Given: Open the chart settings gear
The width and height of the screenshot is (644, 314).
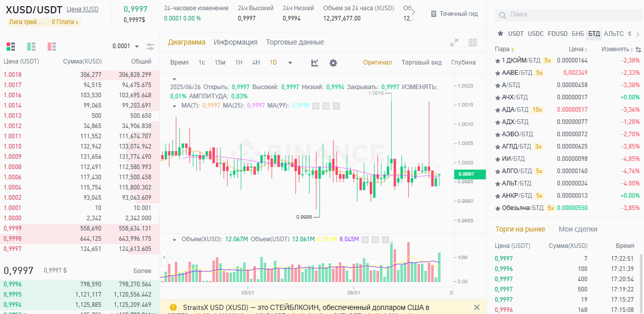Looking at the screenshot, I should click(333, 62).
